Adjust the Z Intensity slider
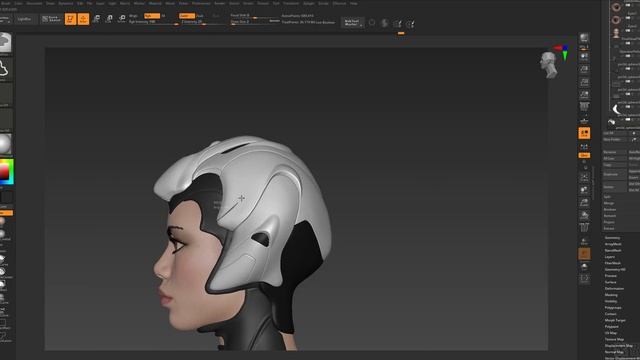640x360 pixels. click(x=203, y=22)
